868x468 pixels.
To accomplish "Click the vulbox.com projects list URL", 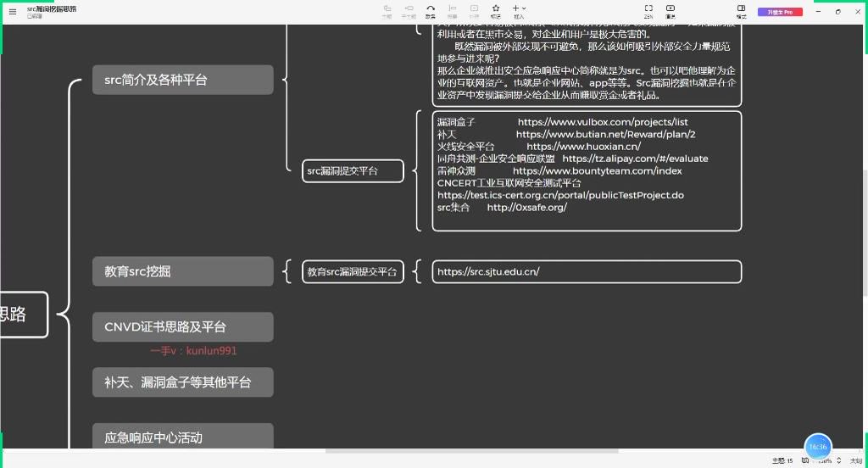I will click(x=603, y=122).
